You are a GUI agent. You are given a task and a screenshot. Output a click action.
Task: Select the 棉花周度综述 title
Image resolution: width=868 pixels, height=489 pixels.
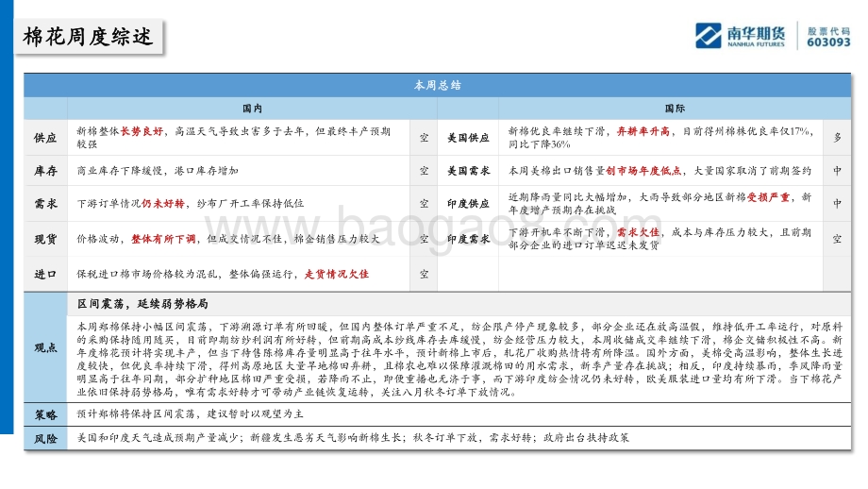pos(88,37)
